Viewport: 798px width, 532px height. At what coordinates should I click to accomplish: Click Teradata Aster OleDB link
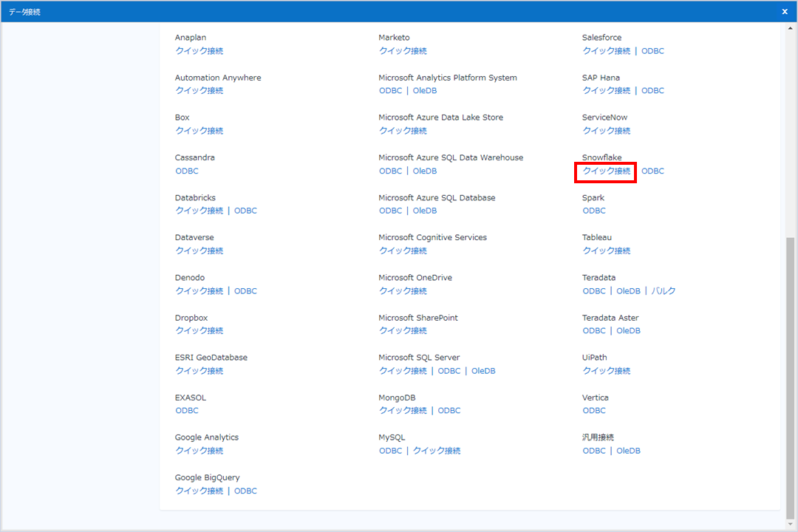[x=628, y=331]
